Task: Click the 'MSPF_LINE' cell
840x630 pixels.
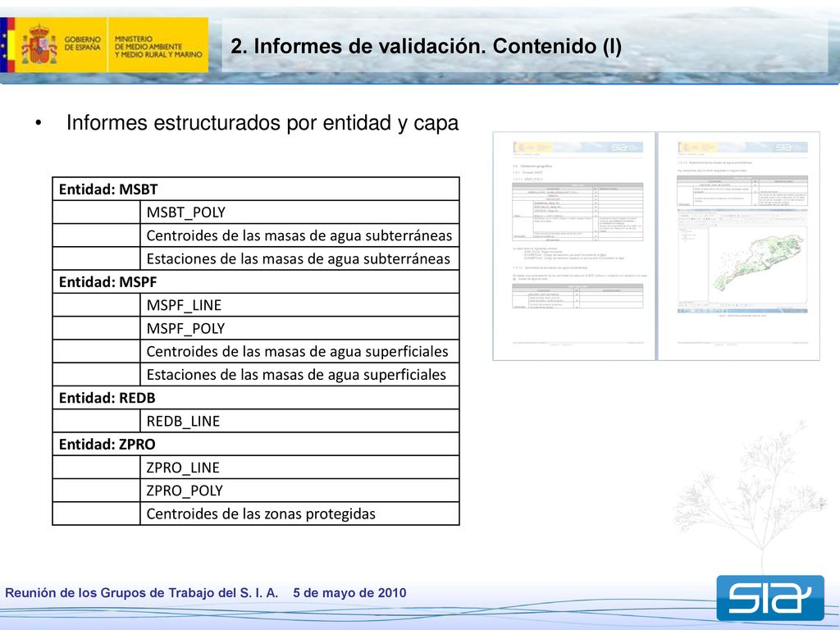Action: (300, 305)
